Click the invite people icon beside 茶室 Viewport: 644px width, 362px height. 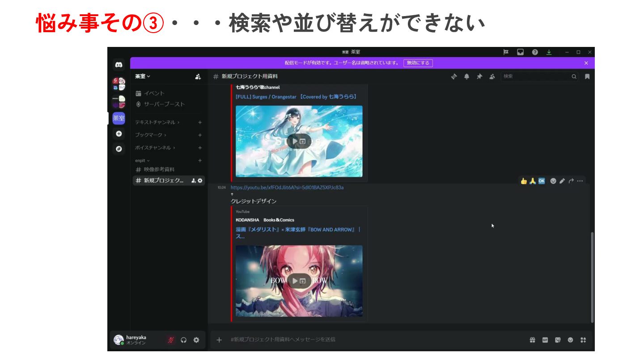click(198, 76)
